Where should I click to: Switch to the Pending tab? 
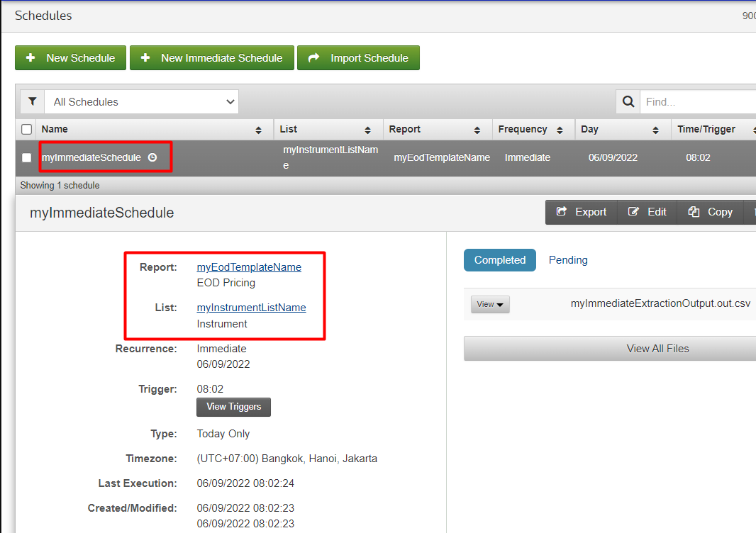568,260
